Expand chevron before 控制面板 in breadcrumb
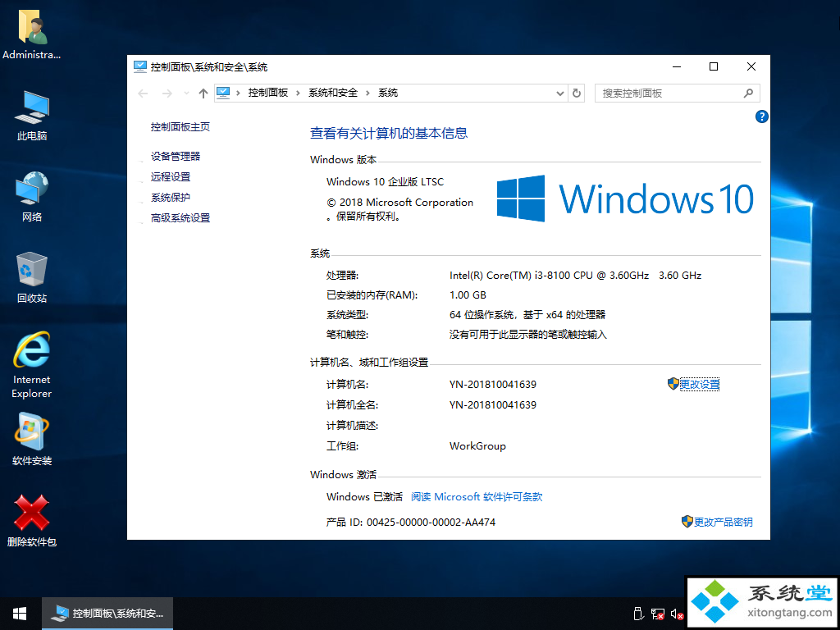The image size is (840, 630). click(x=238, y=94)
